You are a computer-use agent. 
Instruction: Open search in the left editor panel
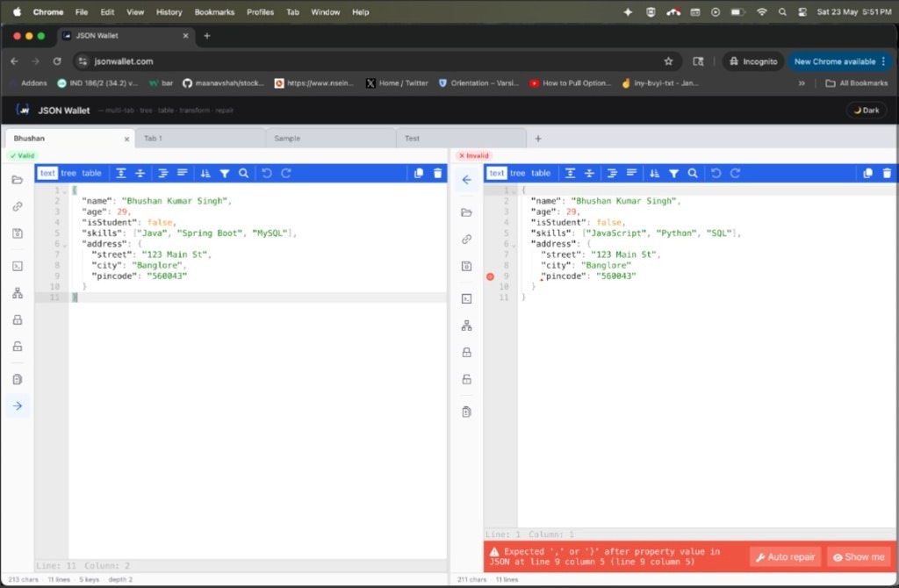pyautogui.click(x=244, y=173)
